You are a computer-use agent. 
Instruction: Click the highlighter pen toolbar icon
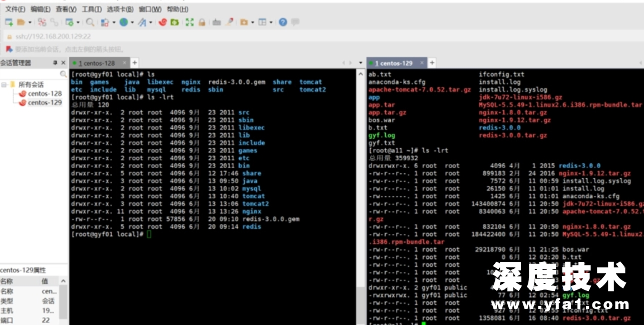tap(230, 22)
